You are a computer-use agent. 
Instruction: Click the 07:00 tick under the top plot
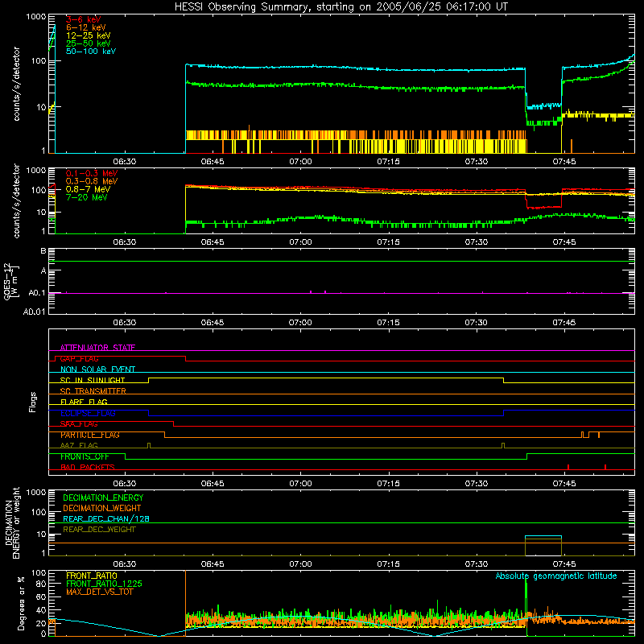(300, 162)
